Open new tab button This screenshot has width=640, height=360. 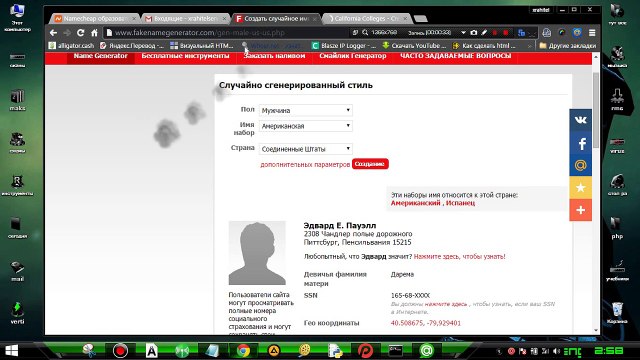coord(420,19)
